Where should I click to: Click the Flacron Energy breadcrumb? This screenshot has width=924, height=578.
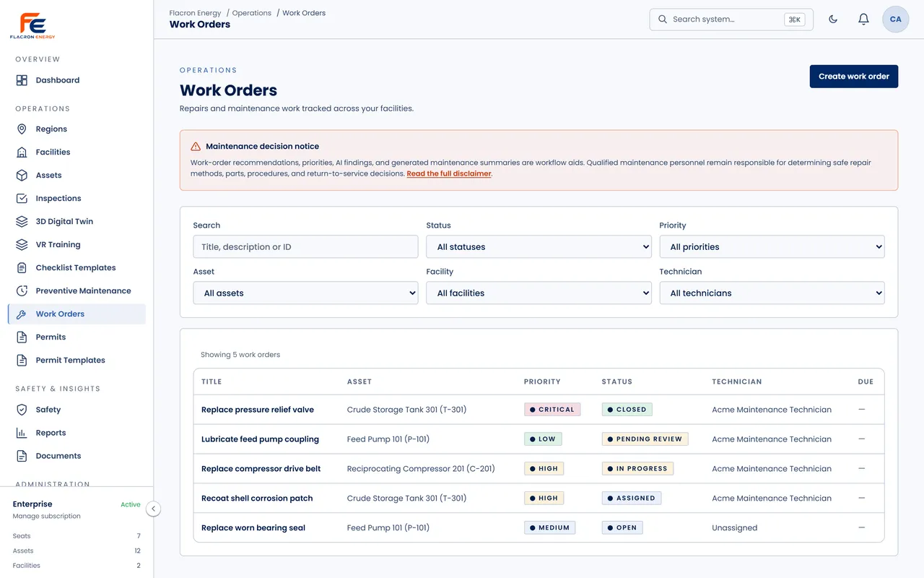point(195,13)
